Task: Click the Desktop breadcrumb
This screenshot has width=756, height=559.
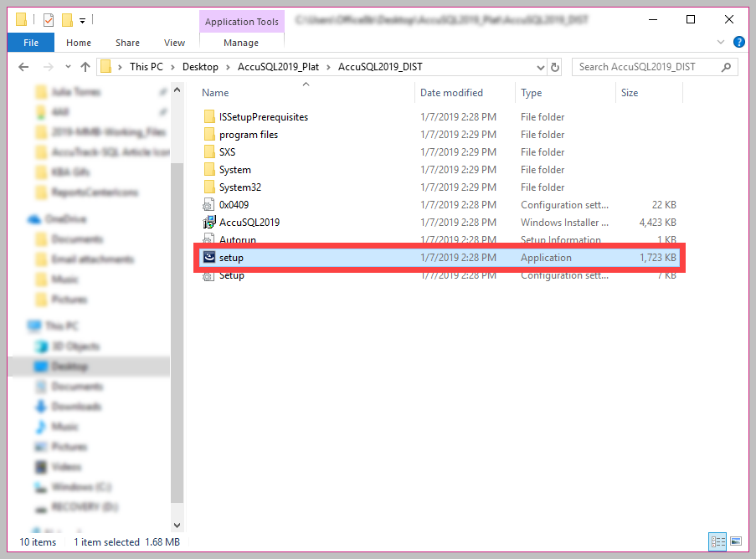Action: point(200,66)
